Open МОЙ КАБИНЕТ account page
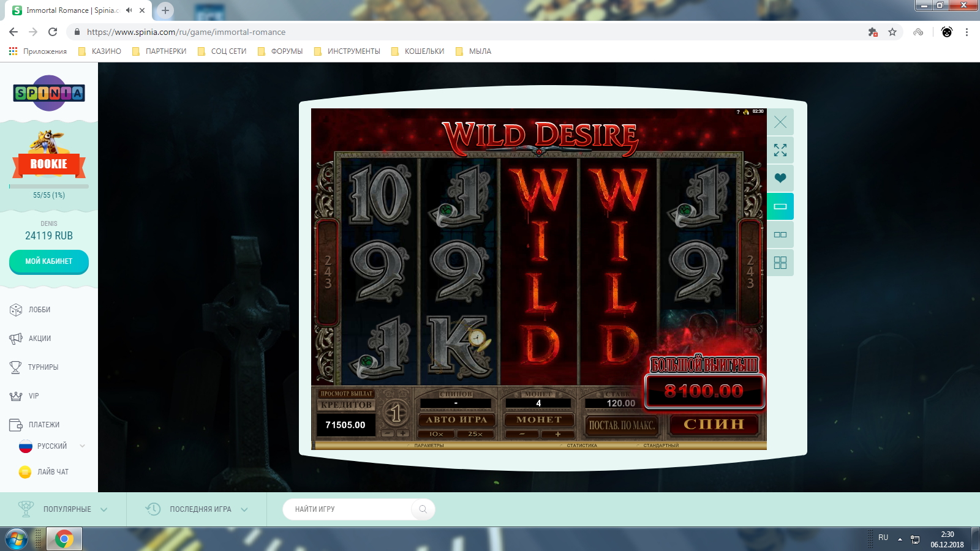This screenshot has width=980, height=551. coord(49,261)
